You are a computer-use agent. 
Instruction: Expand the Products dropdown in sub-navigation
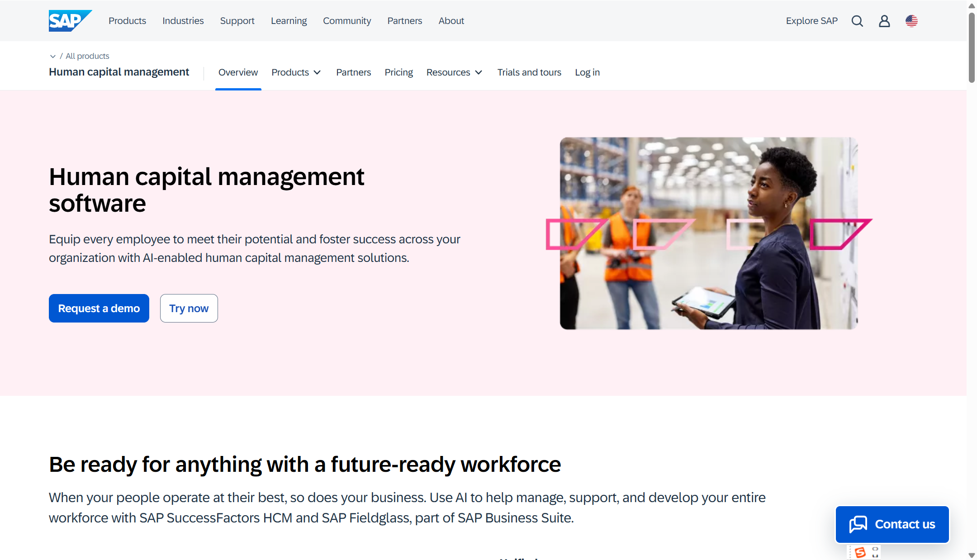[296, 72]
